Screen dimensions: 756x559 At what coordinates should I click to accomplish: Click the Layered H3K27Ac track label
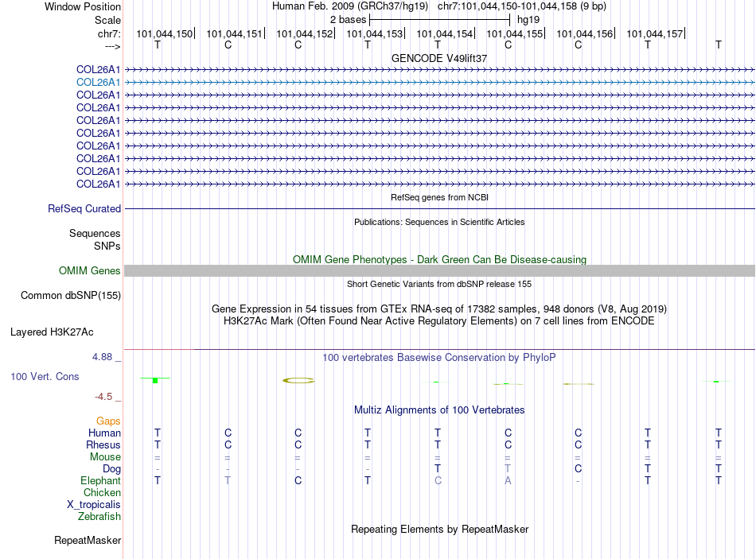point(52,332)
